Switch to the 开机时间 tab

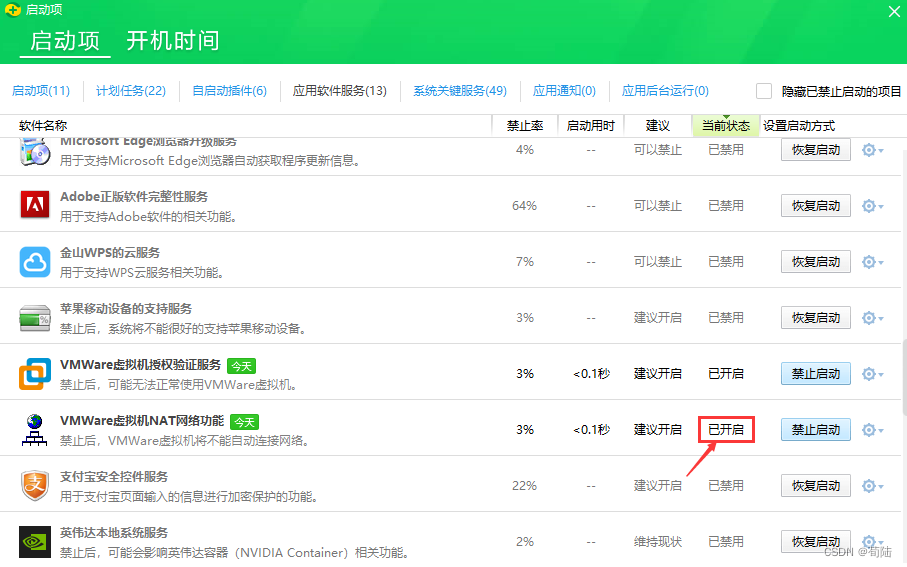(172, 41)
